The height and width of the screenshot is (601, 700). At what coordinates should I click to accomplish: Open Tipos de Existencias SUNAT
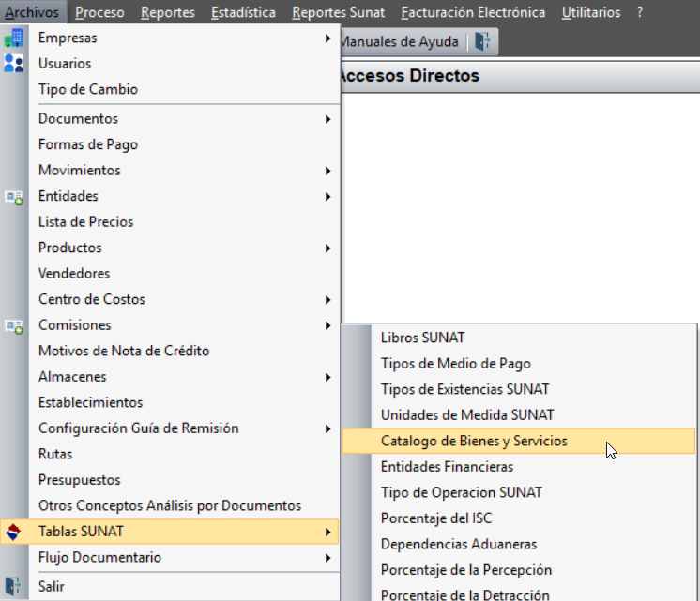tap(519, 389)
